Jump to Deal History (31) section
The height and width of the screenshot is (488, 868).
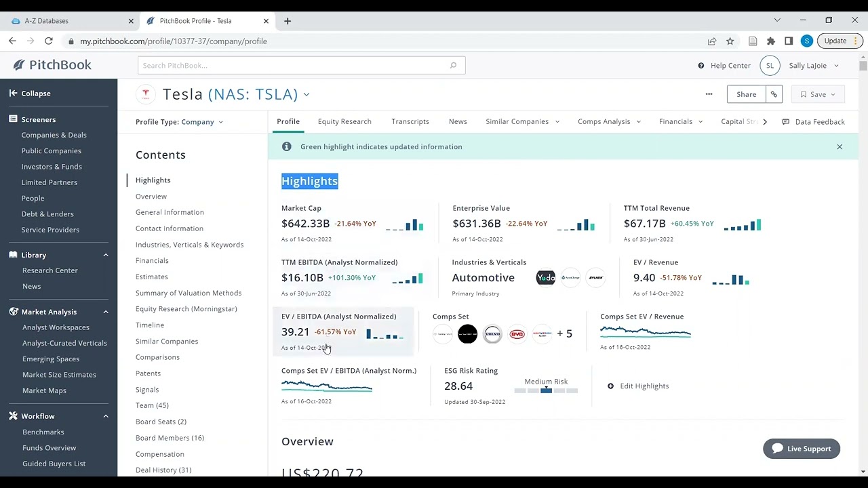coord(163,470)
